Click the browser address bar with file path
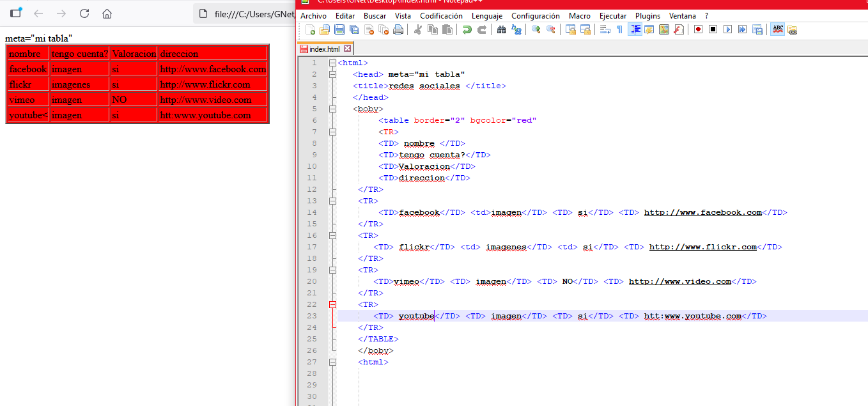This screenshot has width=868, height=406. tap(249, 13)
